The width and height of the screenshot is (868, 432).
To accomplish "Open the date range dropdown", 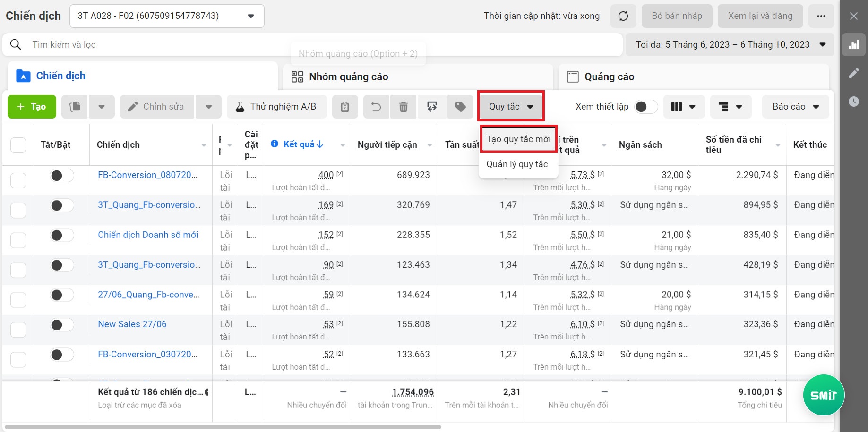I will click(x=730, y=45).
